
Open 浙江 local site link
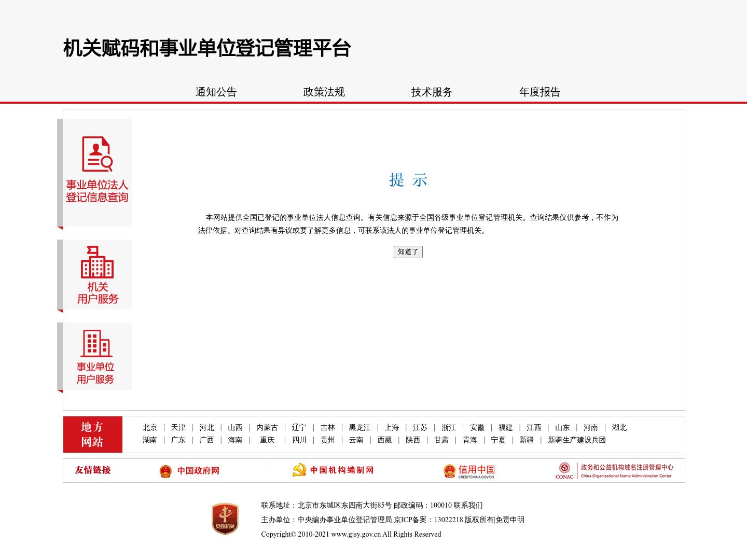(x=449, y=428)
